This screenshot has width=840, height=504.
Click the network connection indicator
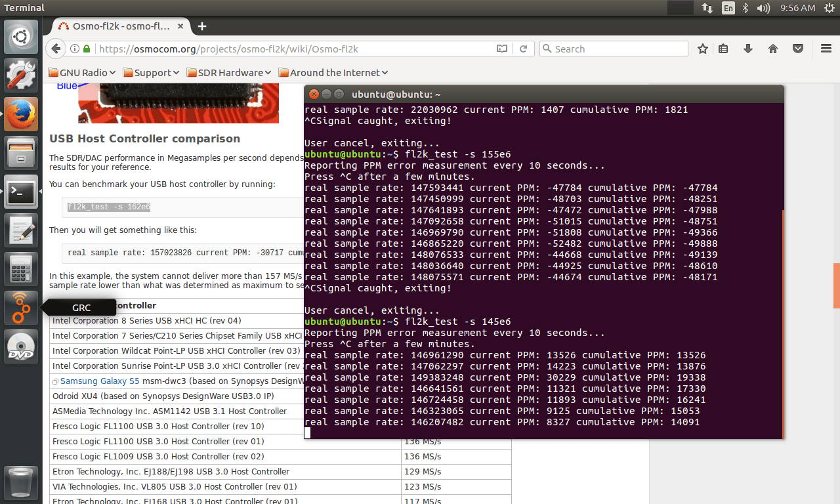pos(707,8)
